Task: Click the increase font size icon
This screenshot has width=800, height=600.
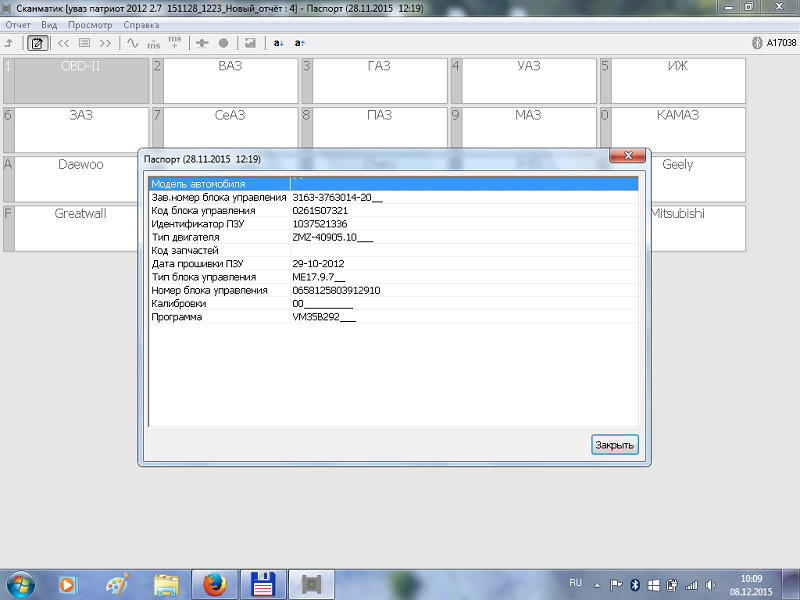Action: (x=300, y=43)
